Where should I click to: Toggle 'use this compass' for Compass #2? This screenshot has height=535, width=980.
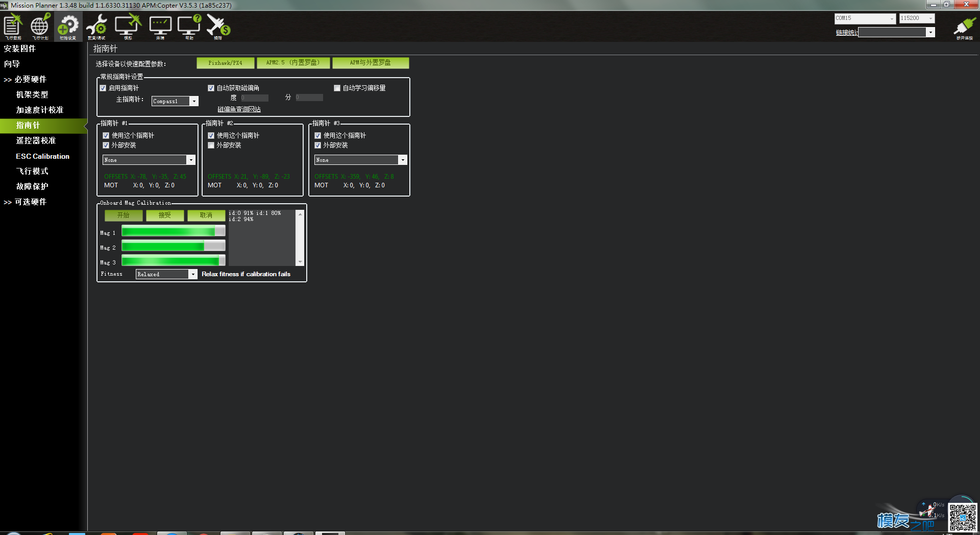coord(211,136)
